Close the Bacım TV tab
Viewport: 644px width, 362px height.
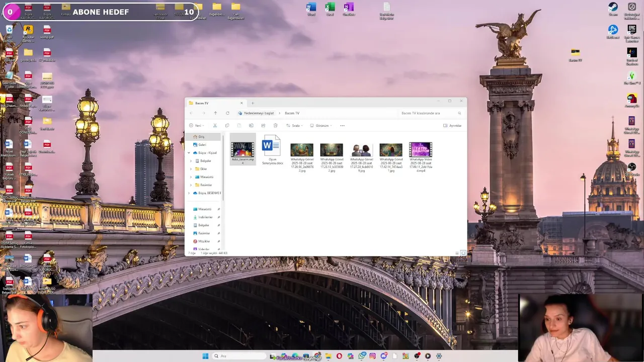[241, 103]
